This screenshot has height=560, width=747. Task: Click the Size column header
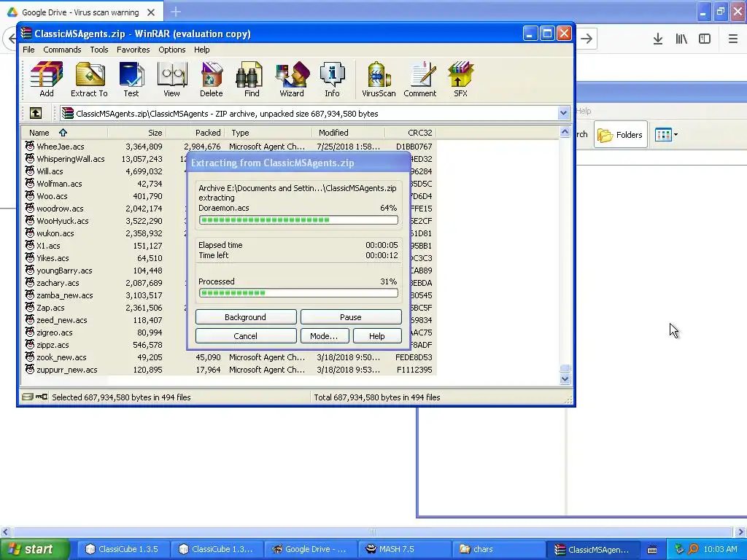coord(136,133)
